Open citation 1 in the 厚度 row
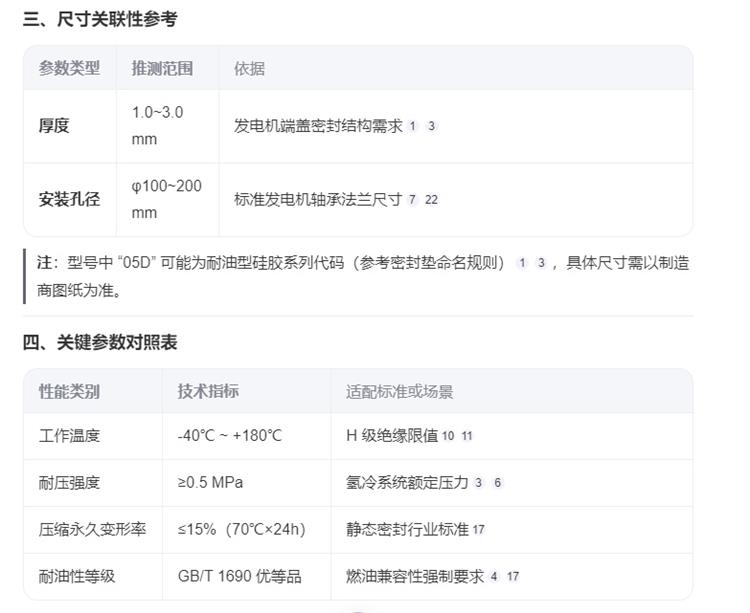This screenshot has height=613, width=750. [412, 126]
